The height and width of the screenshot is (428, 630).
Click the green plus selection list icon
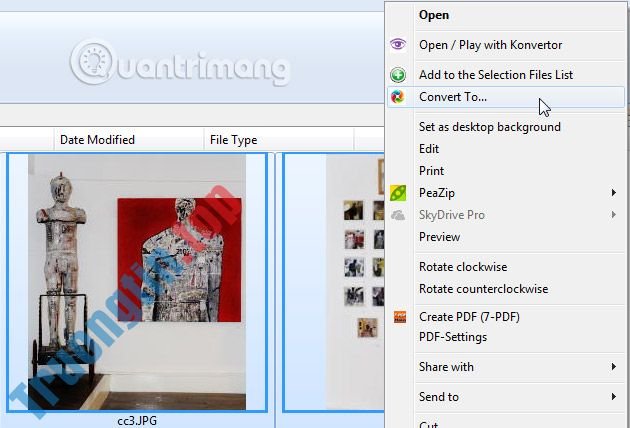click(398, 75)
